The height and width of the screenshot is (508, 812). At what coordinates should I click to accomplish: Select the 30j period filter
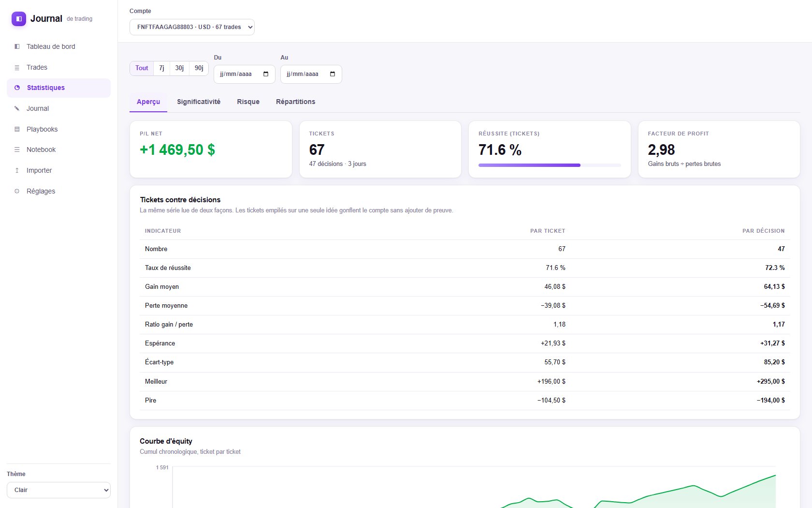(x=179, y=68)
